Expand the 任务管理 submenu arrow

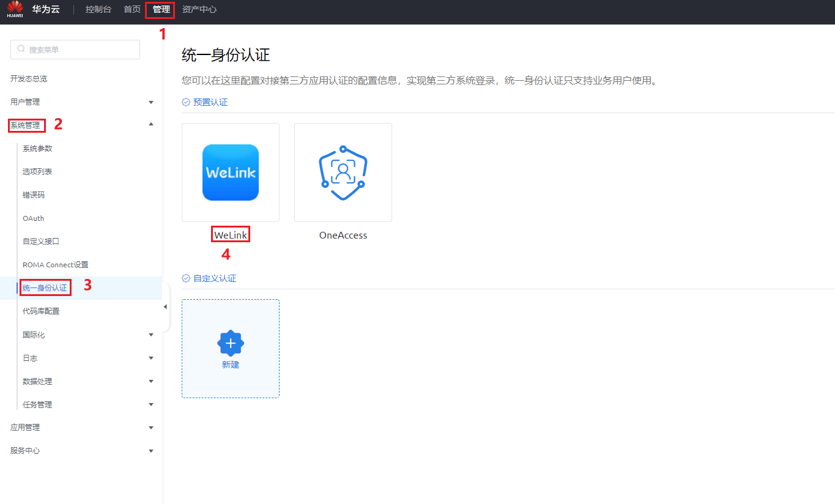151,404
